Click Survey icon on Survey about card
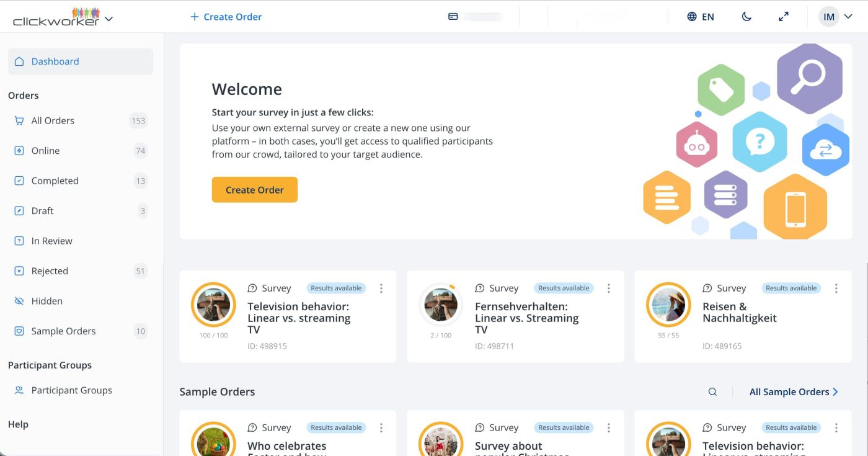This screenshot has width=868, height=456. (x=480, y=428)
